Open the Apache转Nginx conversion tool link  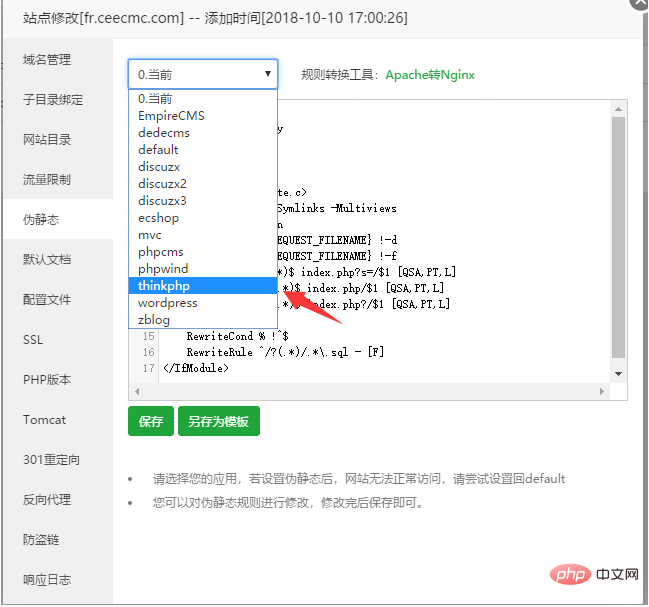(430, 75)
